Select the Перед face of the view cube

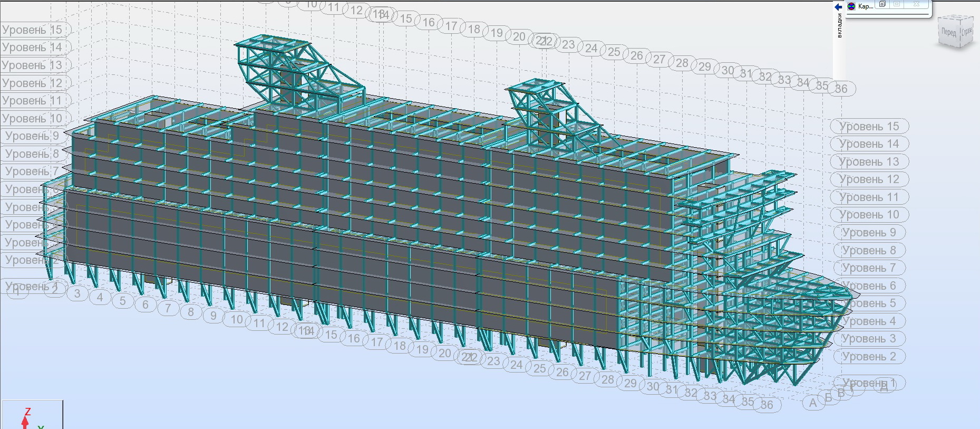(x=948, y=32)
